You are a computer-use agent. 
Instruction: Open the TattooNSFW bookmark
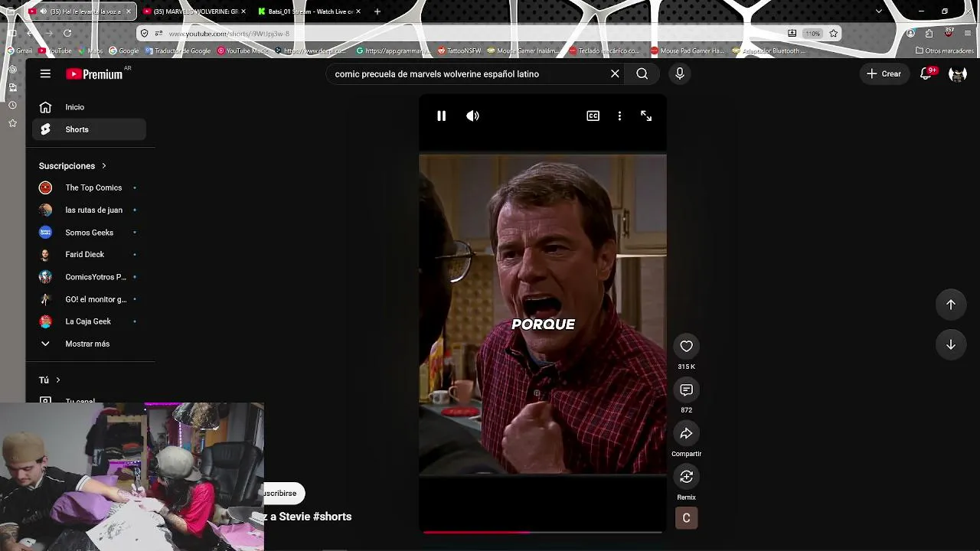pos(459,51)
